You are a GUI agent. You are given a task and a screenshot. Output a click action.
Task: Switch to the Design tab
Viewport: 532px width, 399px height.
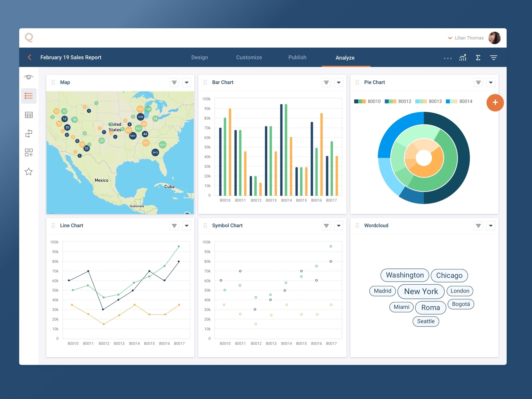tap(199, 58)
